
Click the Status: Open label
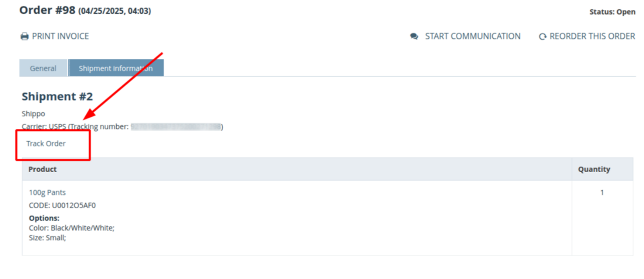612,12
